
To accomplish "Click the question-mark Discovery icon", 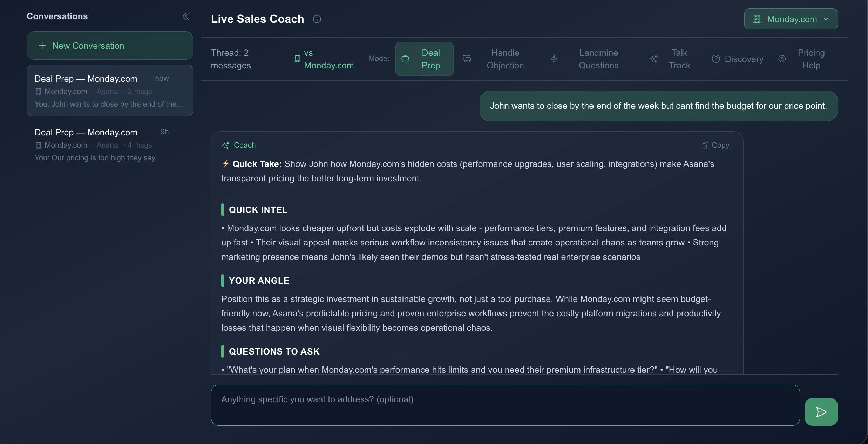I will (716, 59).
